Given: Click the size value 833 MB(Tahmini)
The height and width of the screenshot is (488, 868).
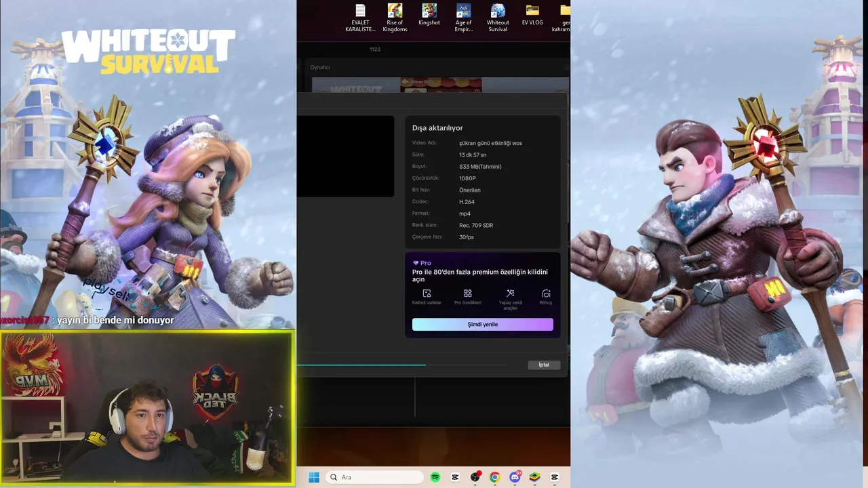Looking at the screenshot, I should pos(480,167).
